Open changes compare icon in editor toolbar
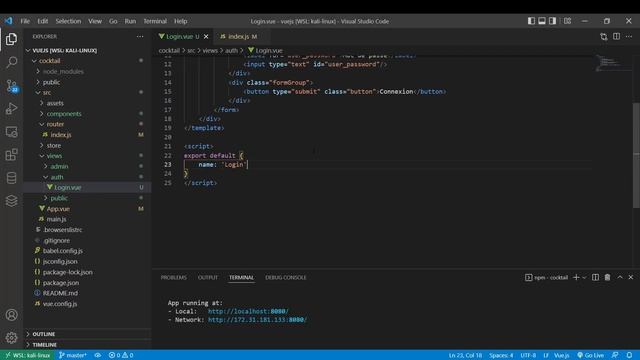This screenshot has width=640, height=360. 603,37
